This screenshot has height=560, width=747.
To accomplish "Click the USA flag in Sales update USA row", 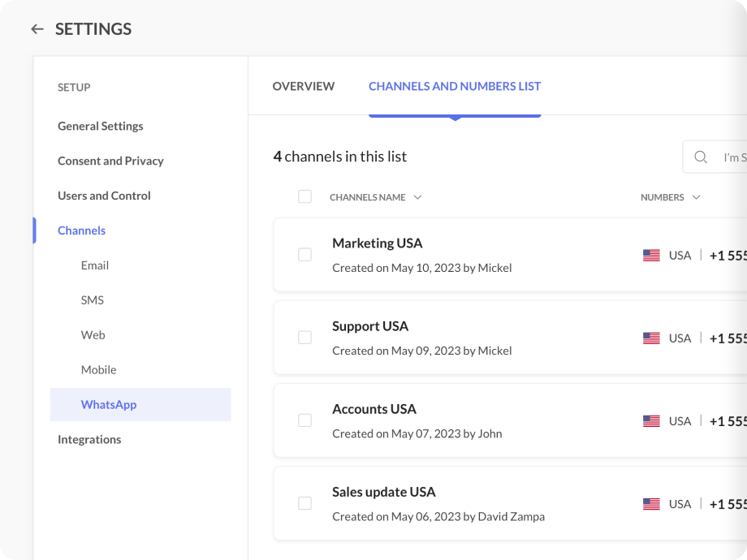I will [651, 504].
